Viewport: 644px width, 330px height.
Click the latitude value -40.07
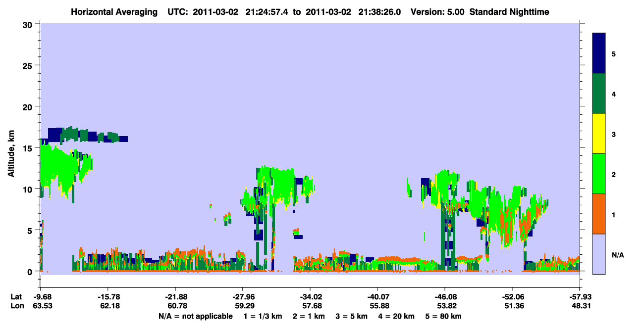pos(377,297)
